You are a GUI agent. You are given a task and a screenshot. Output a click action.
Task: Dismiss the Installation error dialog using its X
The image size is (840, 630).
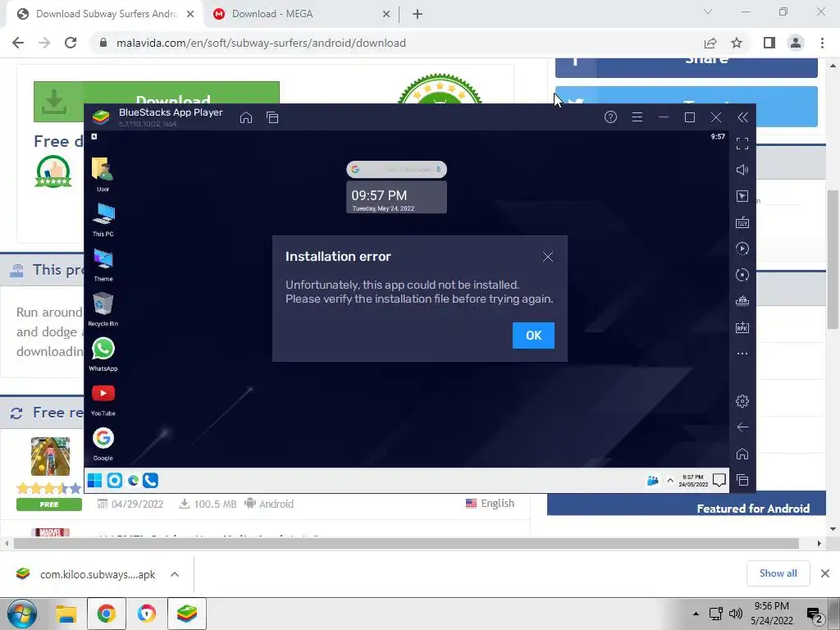point(547,257)
